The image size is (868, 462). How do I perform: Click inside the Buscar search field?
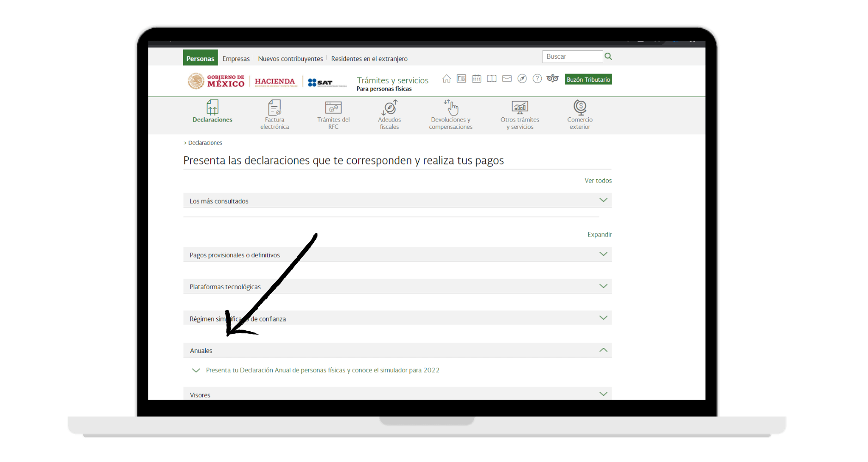572,56
